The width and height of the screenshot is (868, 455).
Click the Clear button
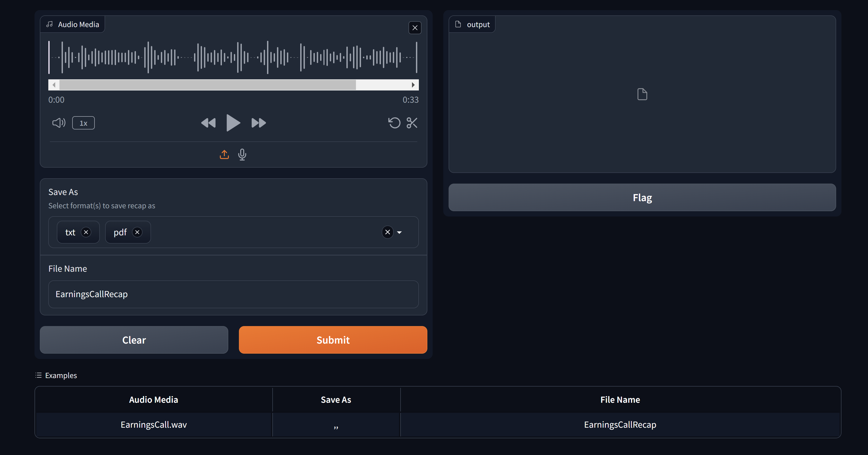134,340
